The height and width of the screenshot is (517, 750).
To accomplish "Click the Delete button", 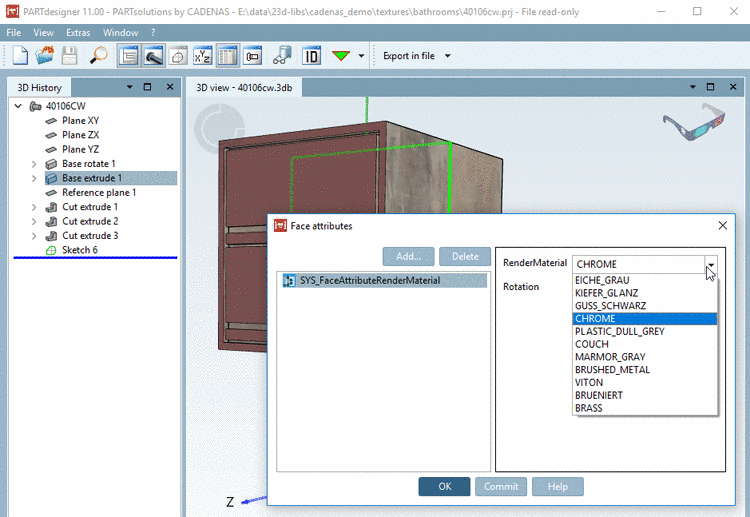I will (x=465, y=257).
